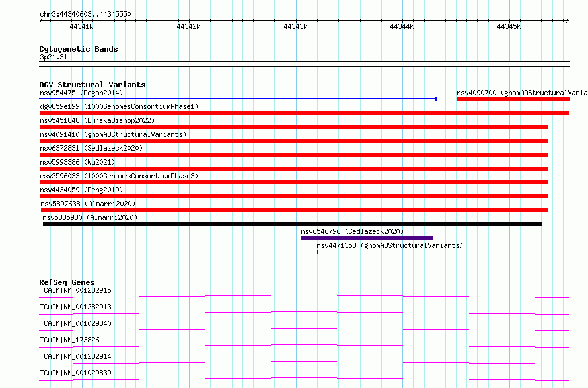588x388 pixels.
Task: Click the nsv954475 (Dogan2014) variant label
Action: [x=81, y=93]
